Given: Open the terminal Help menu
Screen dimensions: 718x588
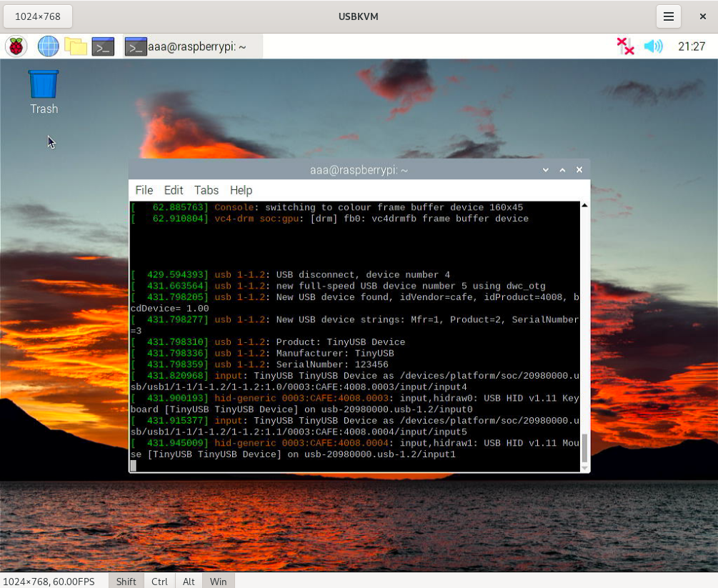Looking at the screenshot, I should coord(241,190).
